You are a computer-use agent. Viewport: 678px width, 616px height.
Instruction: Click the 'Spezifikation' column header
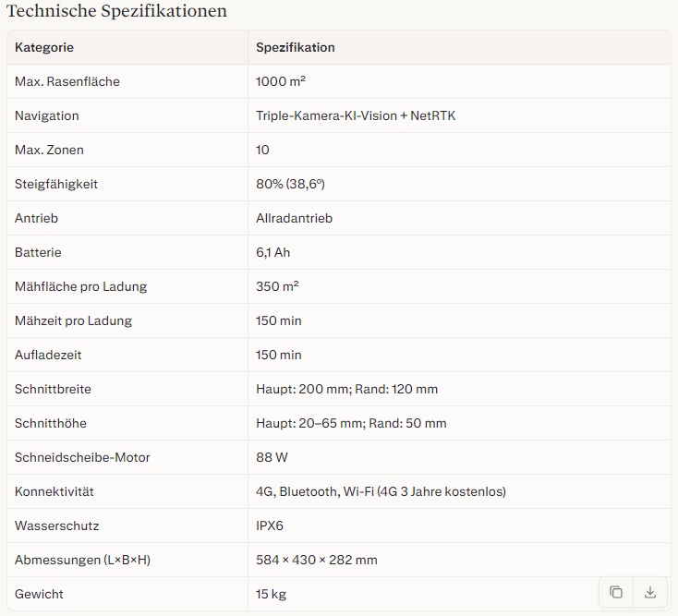point(296,47)
